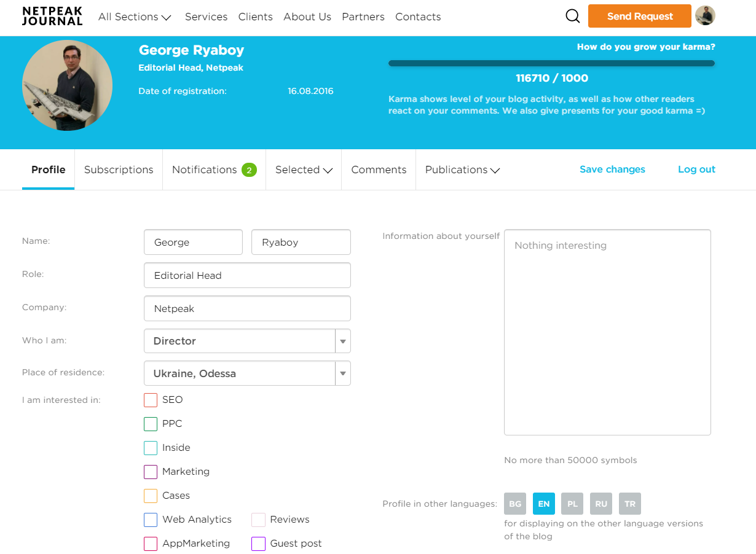Check the Reviews checkbox
756x554 pixels.
(258, 520)
